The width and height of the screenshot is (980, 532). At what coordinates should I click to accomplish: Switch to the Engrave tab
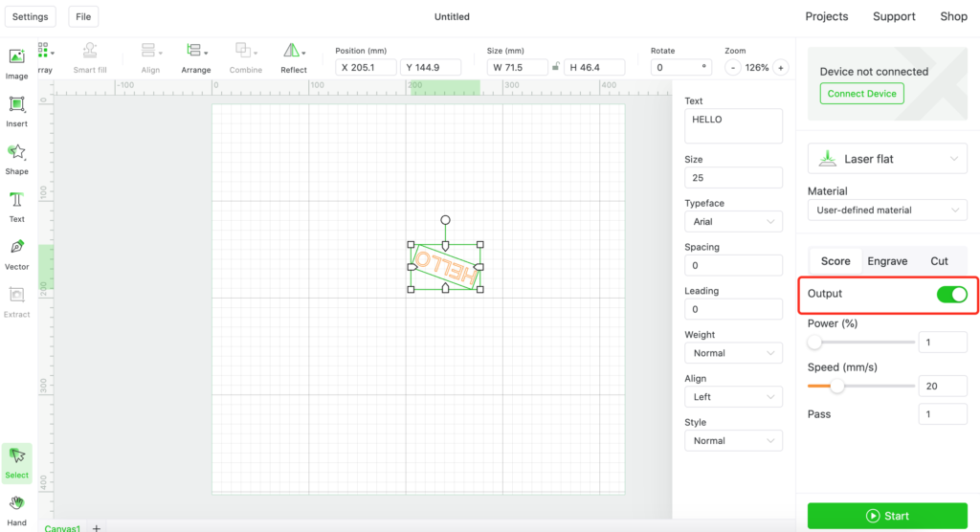[x=887, y=261]
